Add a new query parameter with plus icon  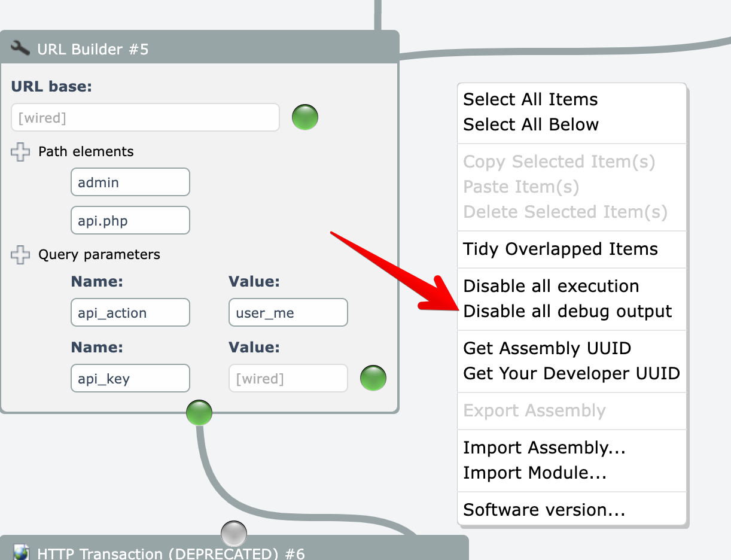coord(20,255)
